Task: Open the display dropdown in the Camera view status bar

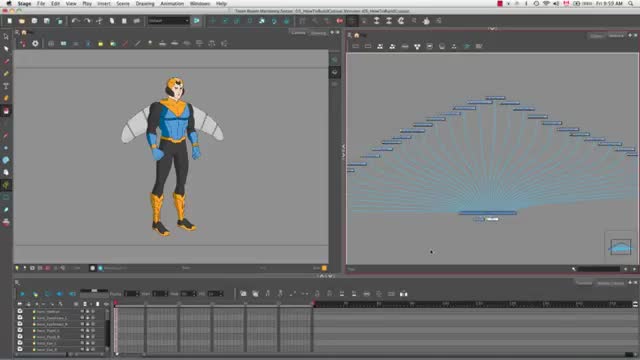Action: click(140, 268)
